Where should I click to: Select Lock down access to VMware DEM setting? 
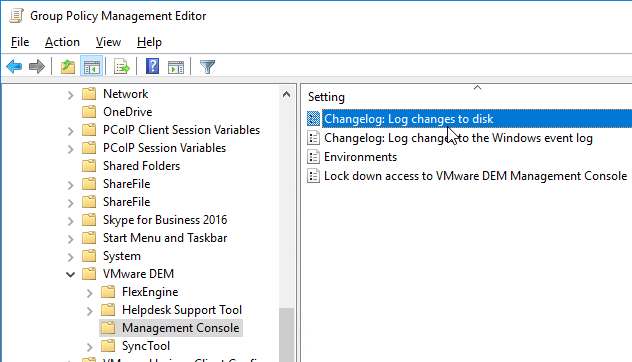tap(475, 176)
